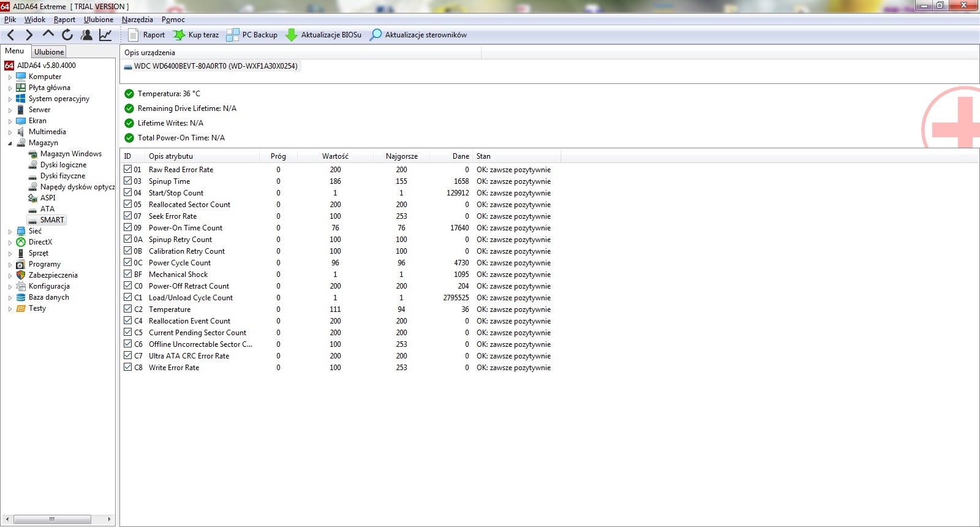Image resolution: width=980 pixels, height=527 pixels.
Task: Click the Raport document icon
Action: (133, 35)
